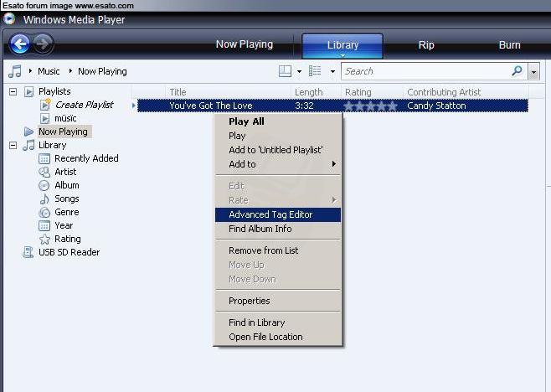Viewport: 551px width, 392px height.
Task: Open the layout options dropdown arrow
Action: tap(299, 72)
